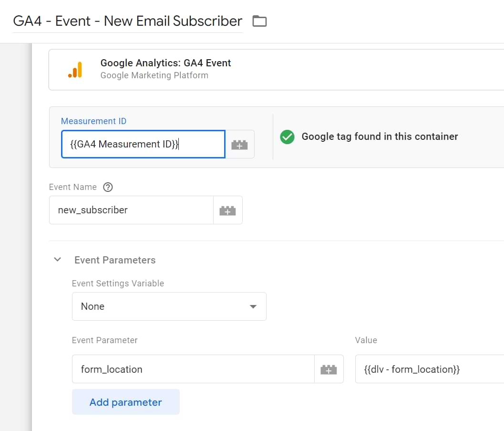
Task: Collapse the Event Parameters section chevron
Action: 58,260
